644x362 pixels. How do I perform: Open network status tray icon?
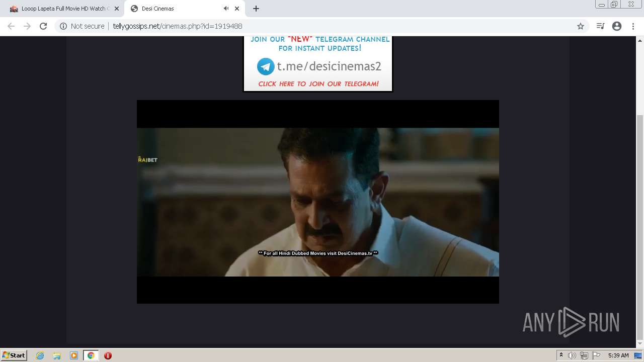584,355
